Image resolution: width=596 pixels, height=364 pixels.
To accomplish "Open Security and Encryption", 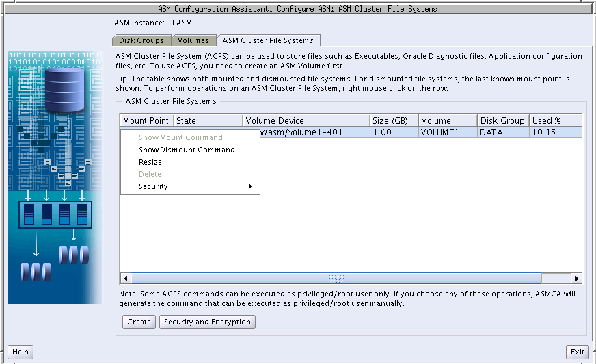I will click(x=207, y=322).
